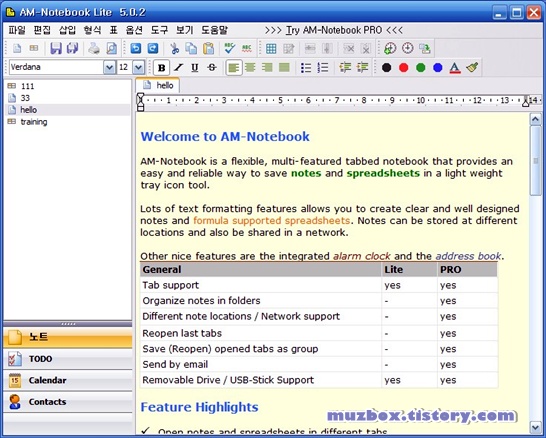Open the Contacts section
Screen dimensions: 546x438
click(68, 402)
